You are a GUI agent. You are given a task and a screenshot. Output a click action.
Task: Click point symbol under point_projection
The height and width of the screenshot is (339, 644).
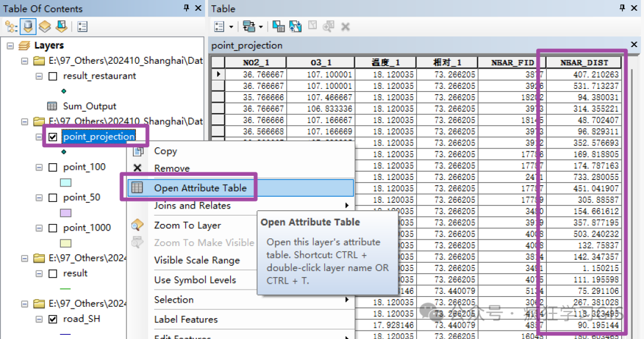tap(64, 152)
